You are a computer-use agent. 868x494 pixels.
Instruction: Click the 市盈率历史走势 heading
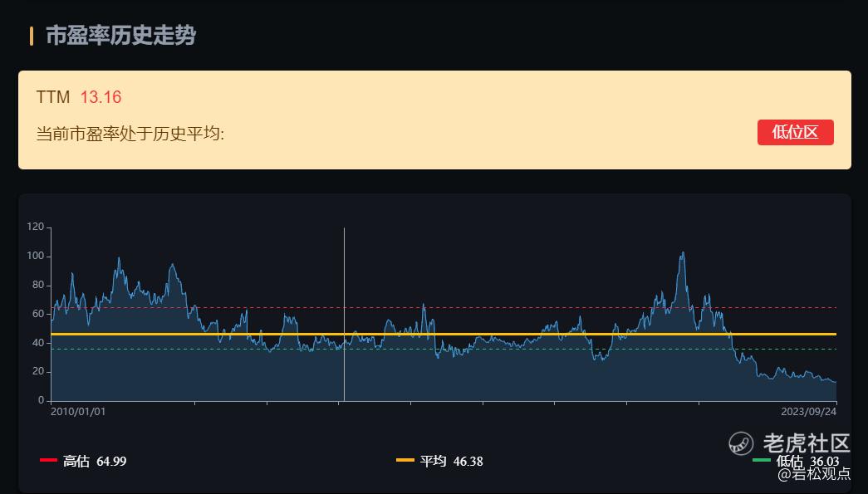120,36
